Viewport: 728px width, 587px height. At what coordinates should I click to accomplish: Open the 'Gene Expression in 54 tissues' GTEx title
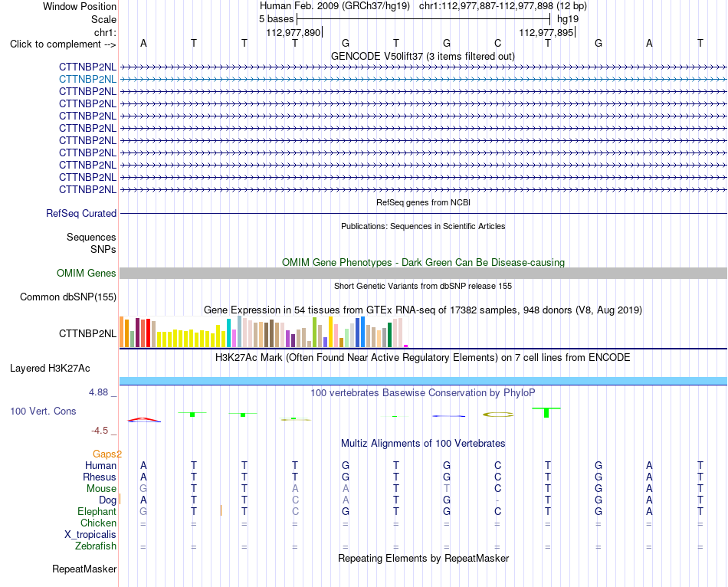coord(423,310)
